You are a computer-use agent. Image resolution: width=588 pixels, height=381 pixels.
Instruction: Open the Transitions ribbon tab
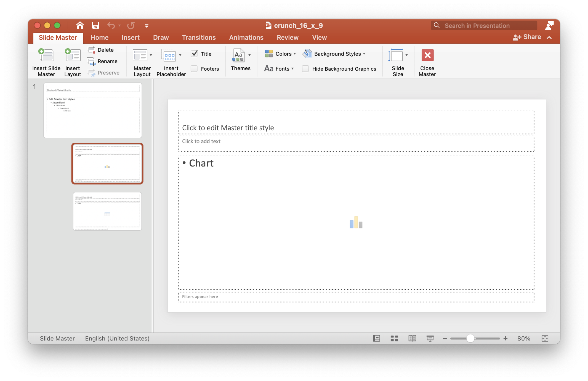pos(199,37)
